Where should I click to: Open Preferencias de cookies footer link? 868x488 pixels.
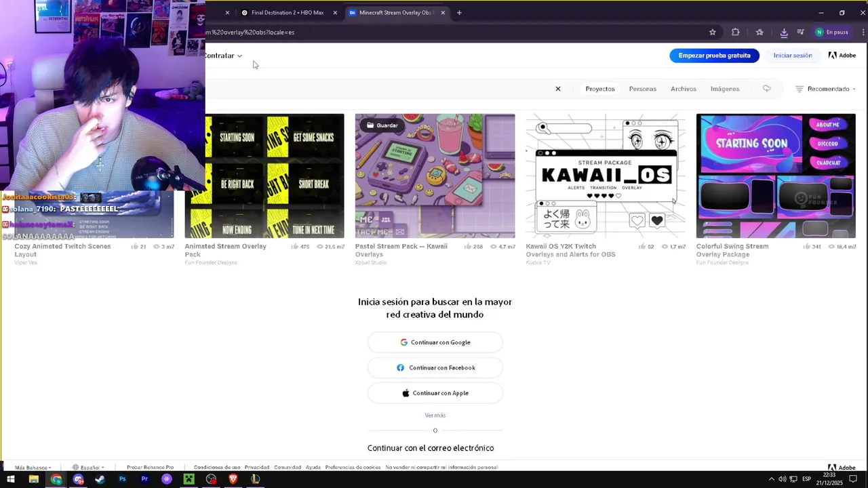[353, 468]
